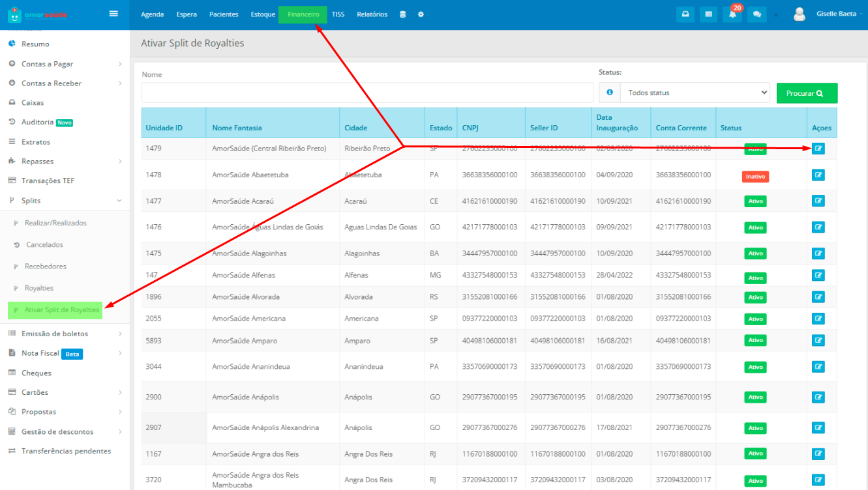Open Relatórios in top navigation

(x=372, y=14)
